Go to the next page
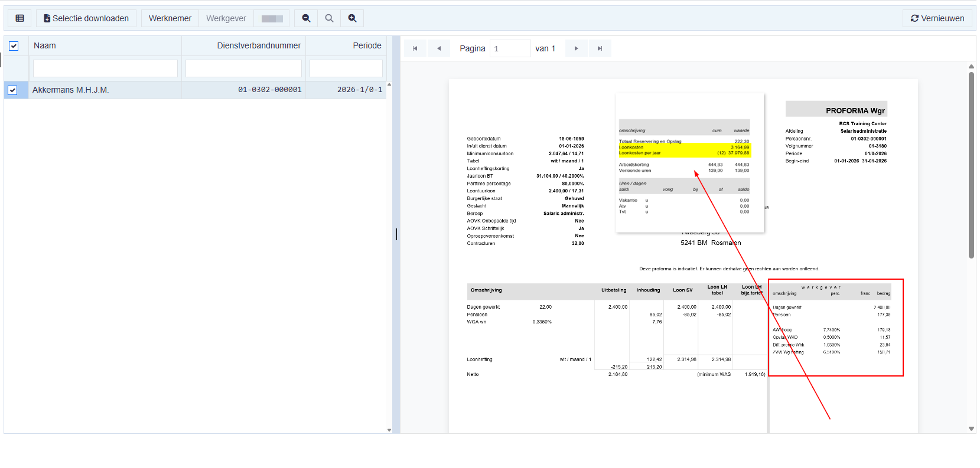This screenshot has width=980, height=468. (x=577, y=48)
